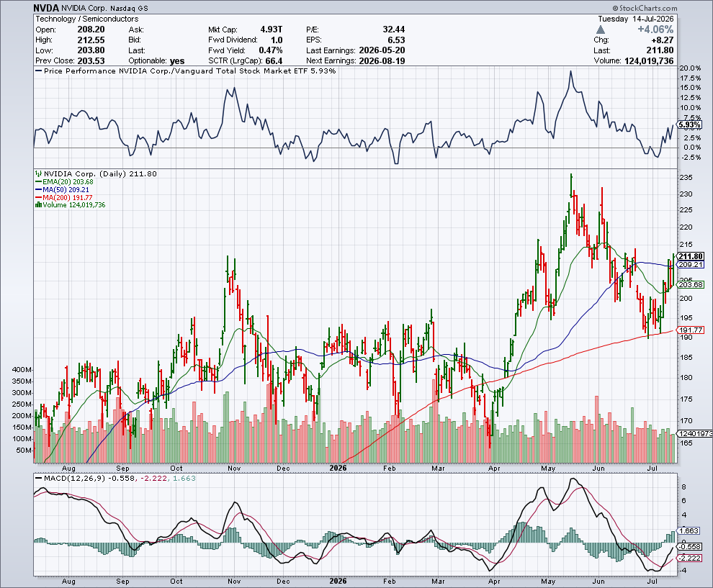This screenshot has width=713, height=588.
Task: Click the boxed 12401973 volume axis label
Action: [695, 433]
